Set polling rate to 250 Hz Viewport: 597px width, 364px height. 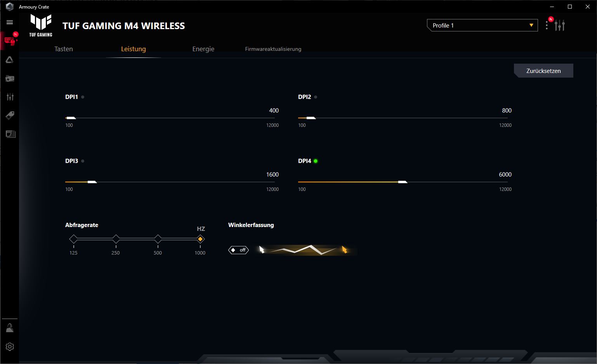click(116, 239)
